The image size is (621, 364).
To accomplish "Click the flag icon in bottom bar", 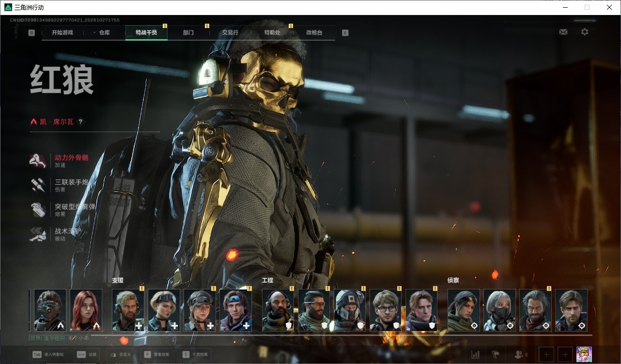I will click(495, 354).
